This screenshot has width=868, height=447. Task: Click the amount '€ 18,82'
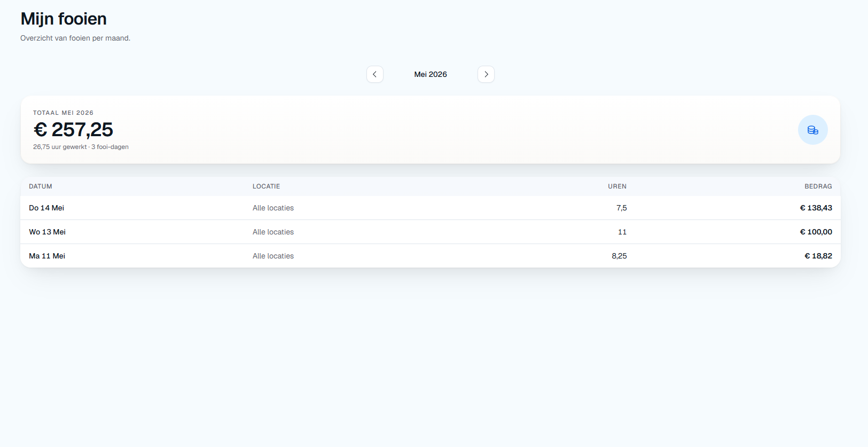coord(818,256)
